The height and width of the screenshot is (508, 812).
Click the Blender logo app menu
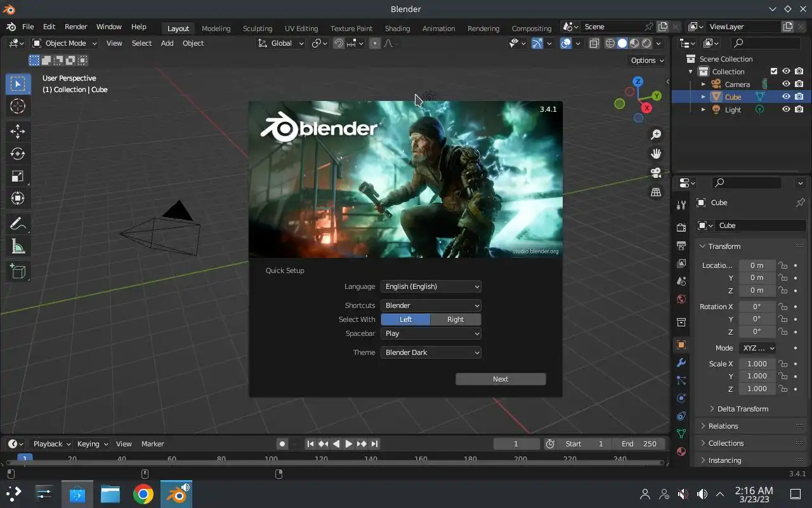pos(11,27)
